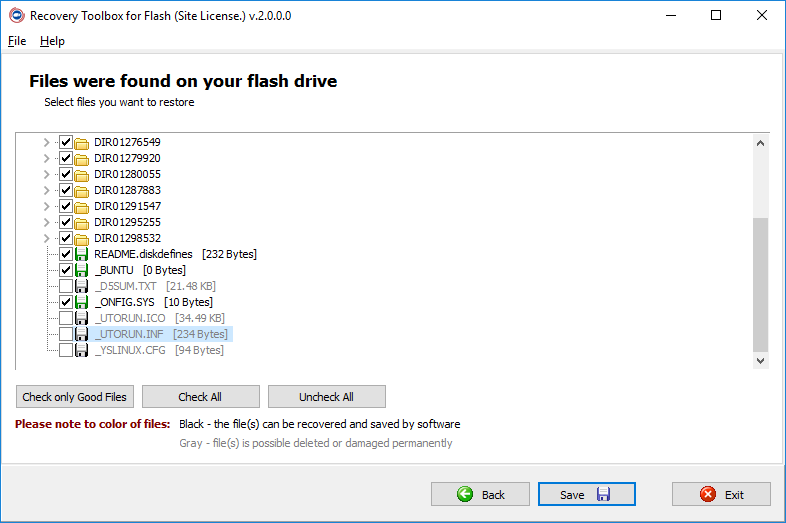Click the DIR01291547 folder icon
Viewport: 786px width, 523px height.
(x=82, y=208)
